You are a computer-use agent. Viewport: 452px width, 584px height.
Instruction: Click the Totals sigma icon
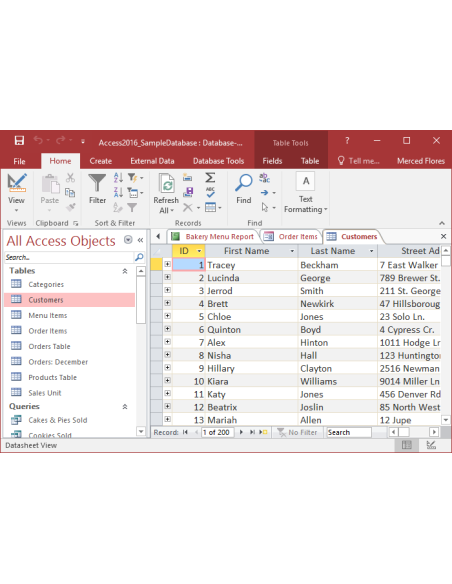pos(210,177)
